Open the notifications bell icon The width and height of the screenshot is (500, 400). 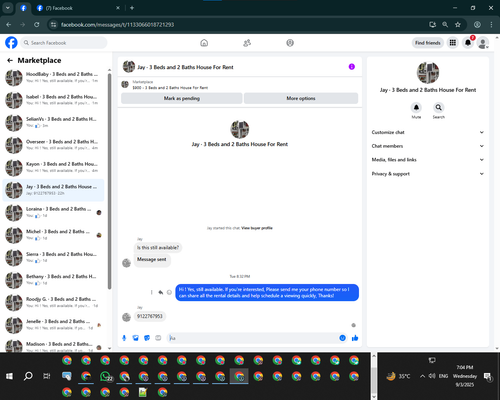coord(468,43)
